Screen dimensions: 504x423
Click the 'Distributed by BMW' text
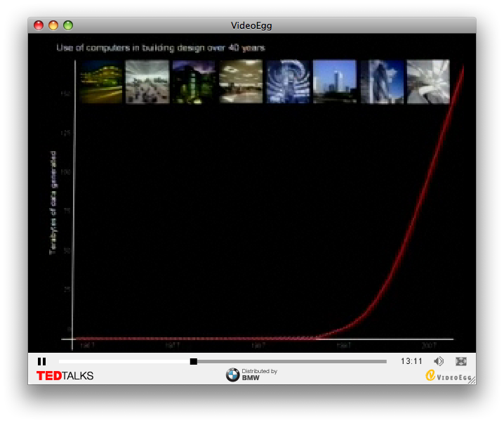click(259, 375)
